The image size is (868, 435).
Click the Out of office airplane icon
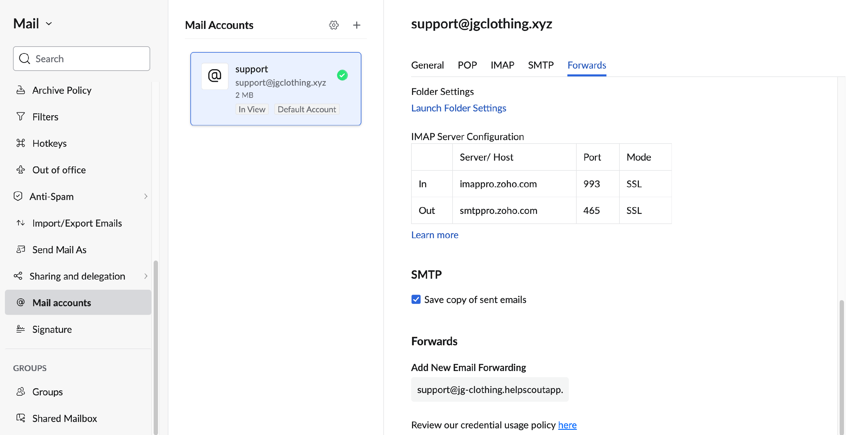21,170
